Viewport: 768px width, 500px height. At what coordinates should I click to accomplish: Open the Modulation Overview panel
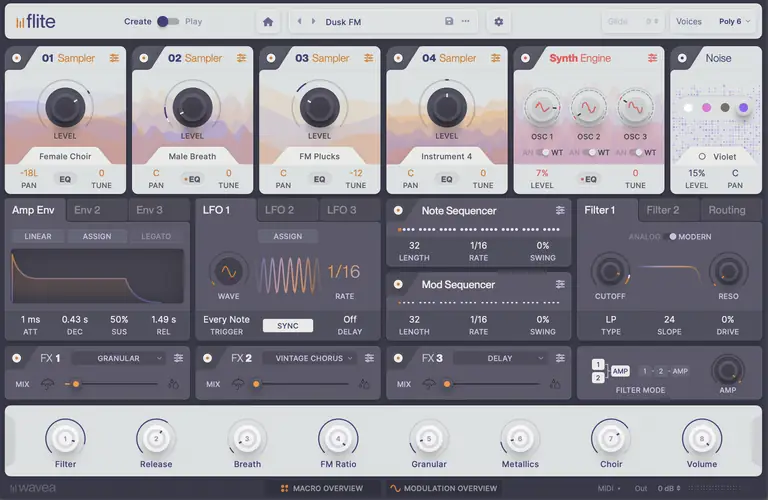pyautogui.click(x=443, y=488)
